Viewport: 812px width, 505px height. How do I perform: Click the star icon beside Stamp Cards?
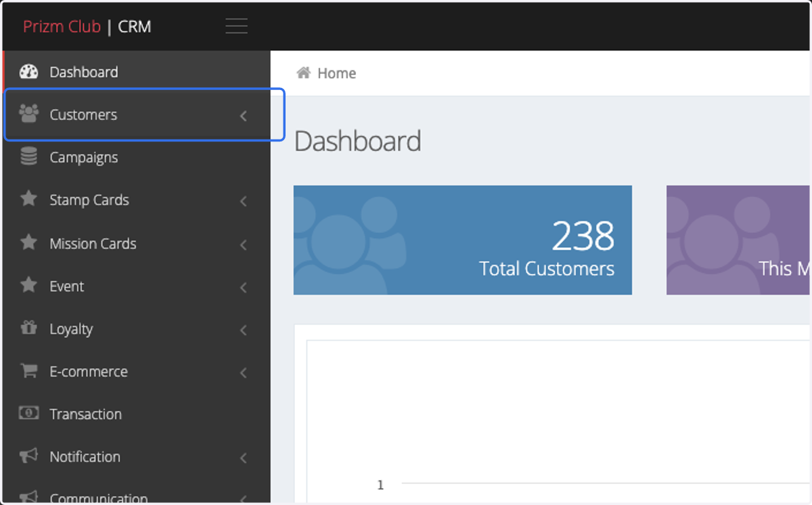click(x=28, y=199)
